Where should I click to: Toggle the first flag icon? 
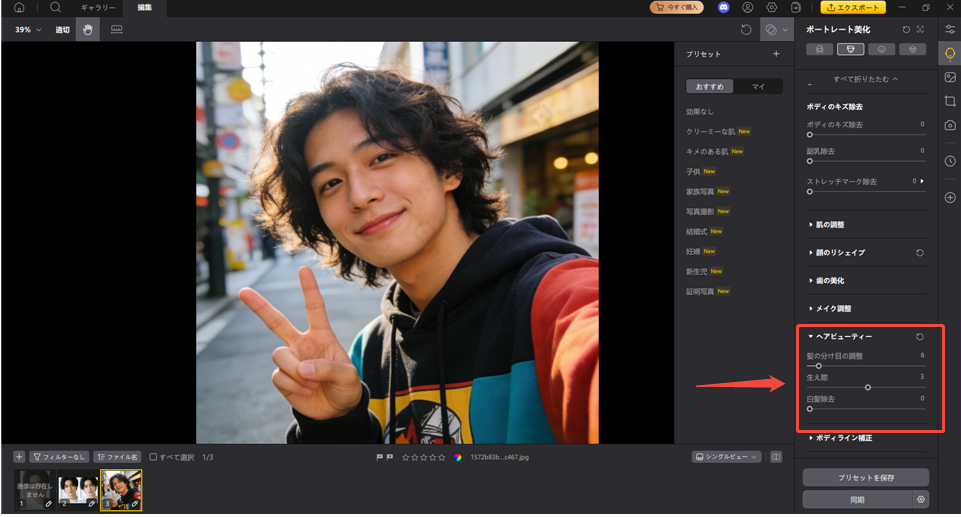click(379, 457)
